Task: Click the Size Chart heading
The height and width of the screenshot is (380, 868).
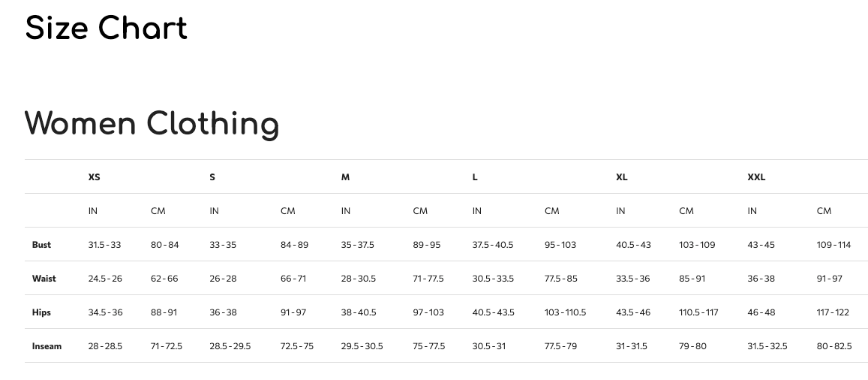Action: click(x=107, y=29)
